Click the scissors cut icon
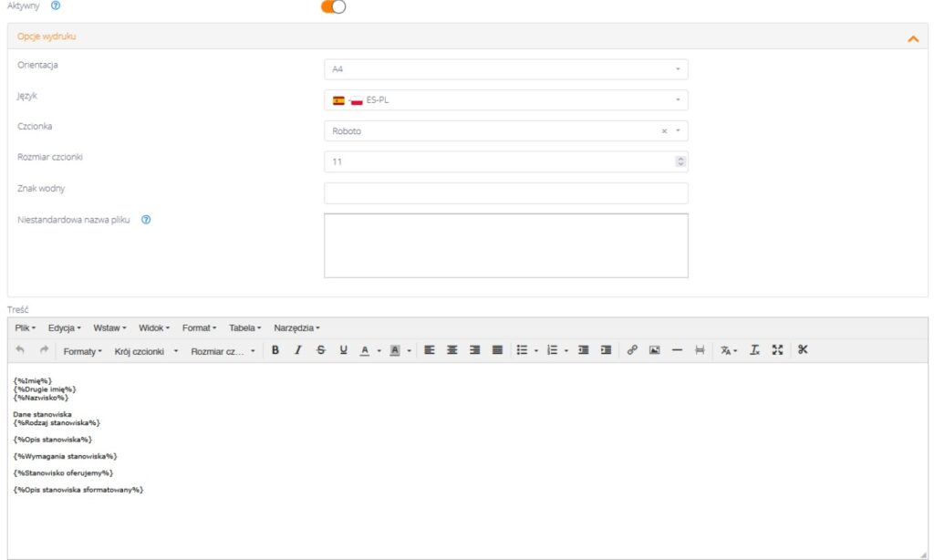Screen dimensions: 934x560 point(803,350)
